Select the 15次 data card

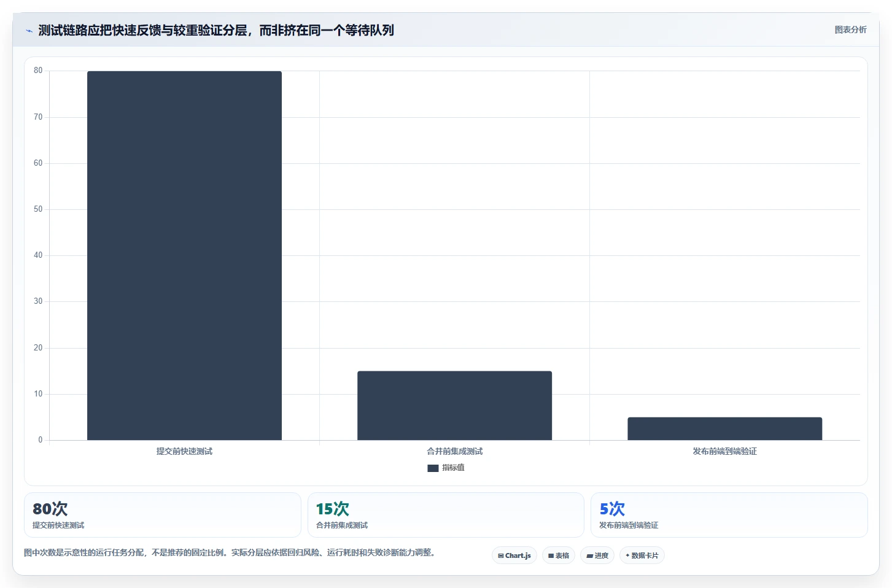446,515
